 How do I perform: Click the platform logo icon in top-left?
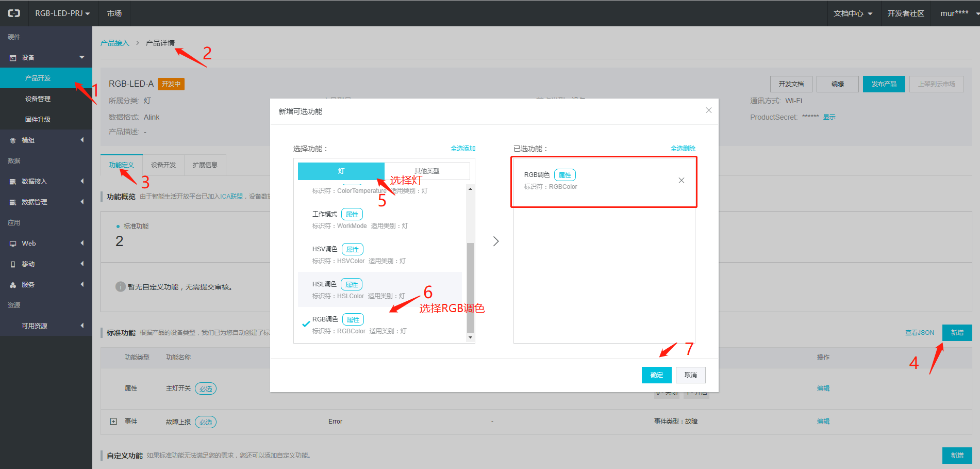tap(14, 13)
